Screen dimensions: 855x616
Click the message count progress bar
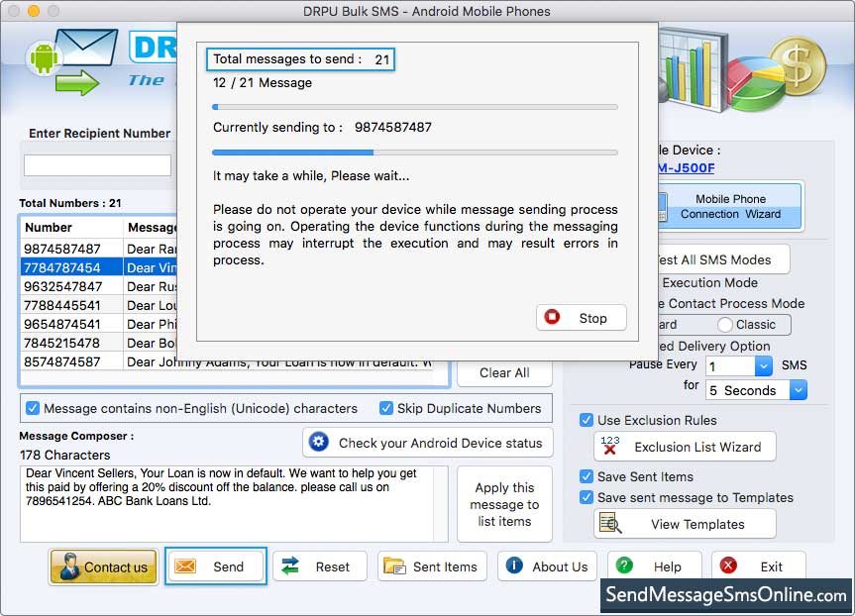414,107
